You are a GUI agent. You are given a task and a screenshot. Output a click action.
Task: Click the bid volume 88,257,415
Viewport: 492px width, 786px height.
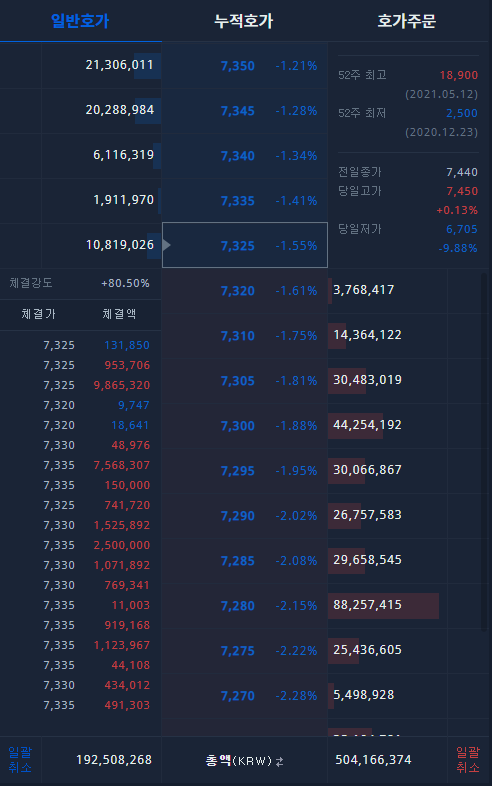[367, 606]
